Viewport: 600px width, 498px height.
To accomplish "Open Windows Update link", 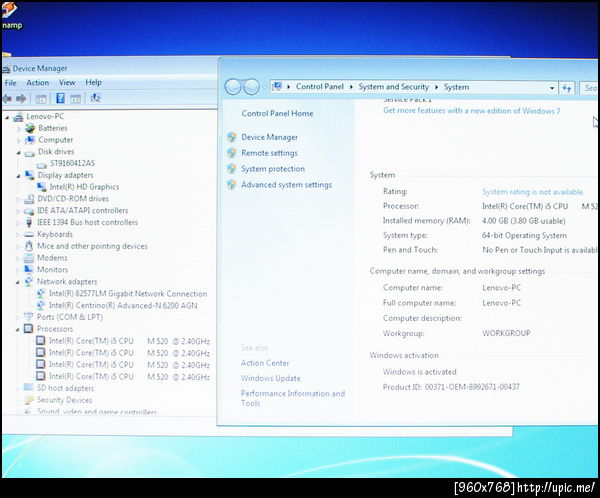I will (271, 379).
